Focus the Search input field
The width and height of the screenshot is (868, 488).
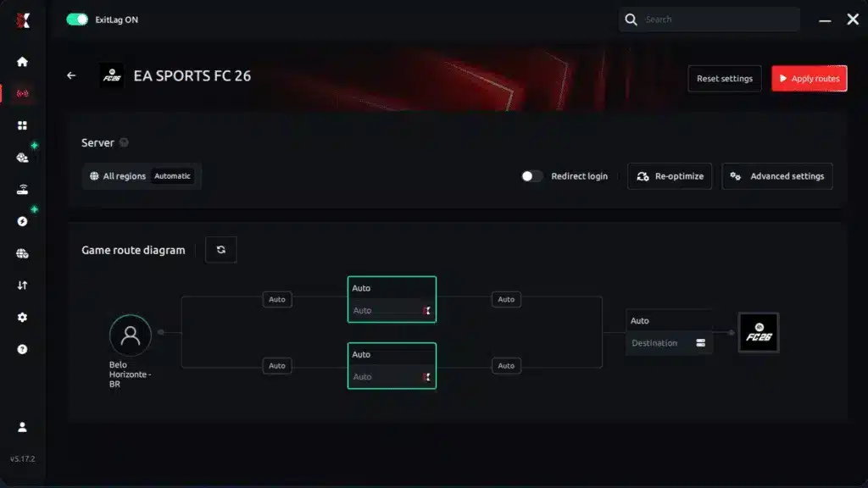[709, 19]
